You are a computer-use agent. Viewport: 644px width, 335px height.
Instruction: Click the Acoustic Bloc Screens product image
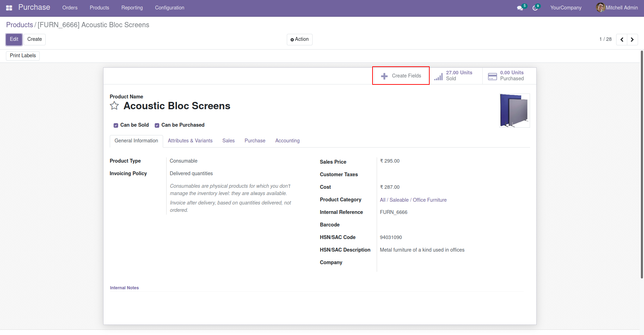[514, 110]
